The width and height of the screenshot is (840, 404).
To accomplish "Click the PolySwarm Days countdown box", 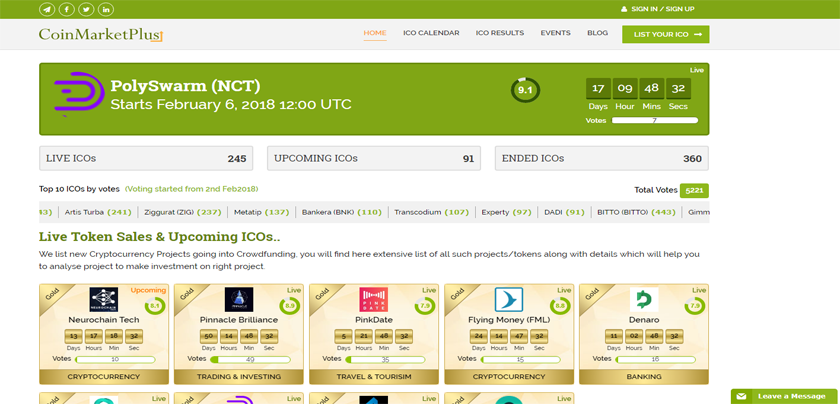I will (x=598, y=88).
